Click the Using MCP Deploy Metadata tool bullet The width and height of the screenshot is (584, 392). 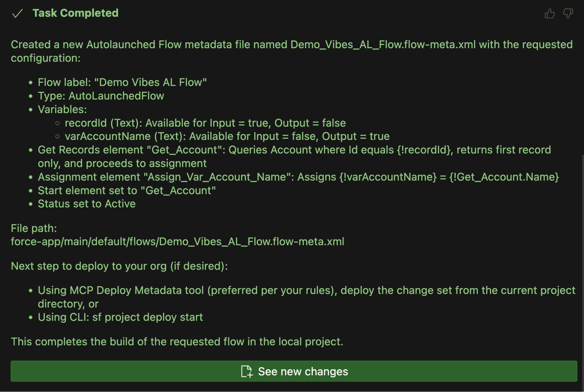(x=306, y=290)
